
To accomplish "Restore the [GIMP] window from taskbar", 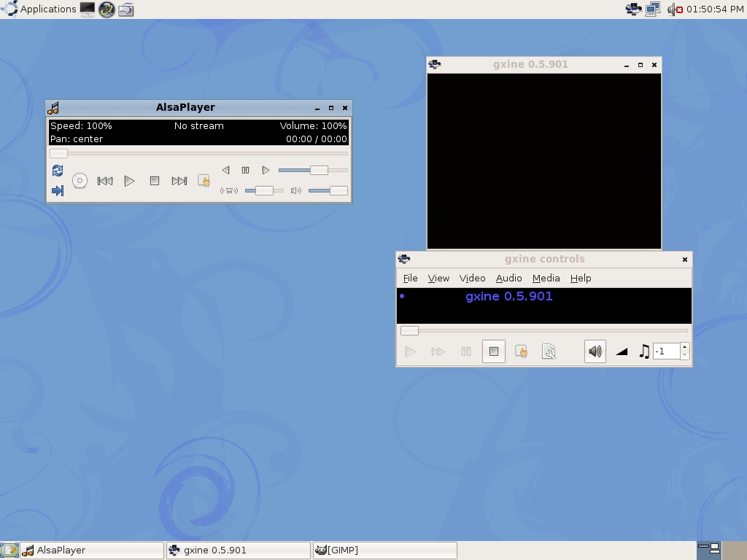I will pyautogui.click(x=385, y=551).
